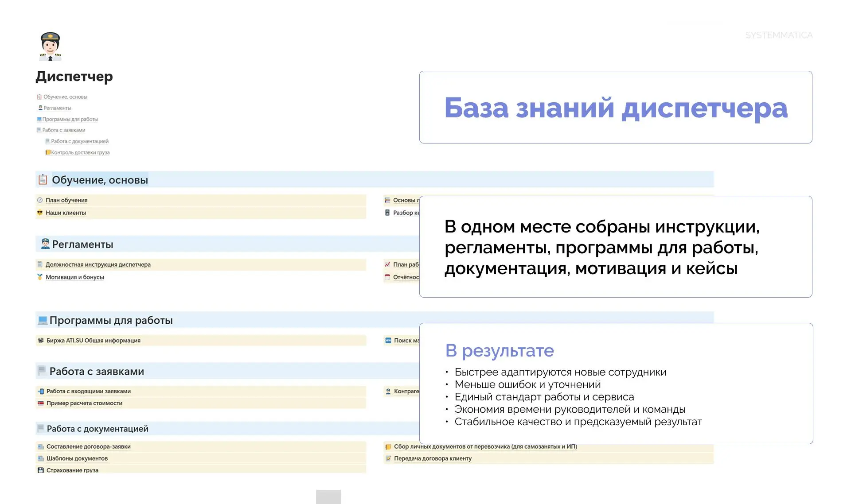
Task: Open 'Работа с входящими заявками' page
Action: click(89, 391)
